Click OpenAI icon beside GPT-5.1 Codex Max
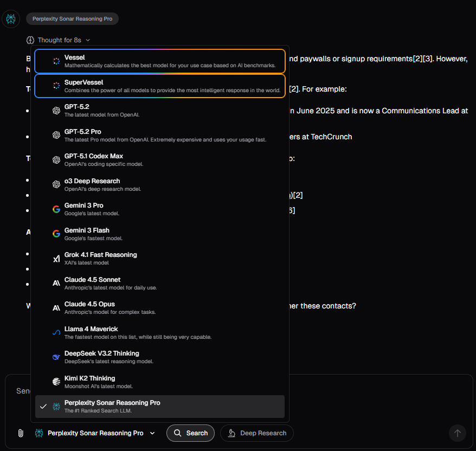476x451 pixels. coord(56,160)
